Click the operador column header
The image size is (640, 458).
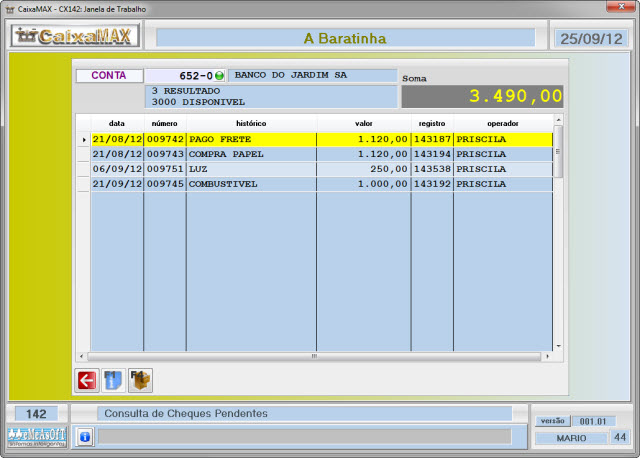[x=502, y=123]
